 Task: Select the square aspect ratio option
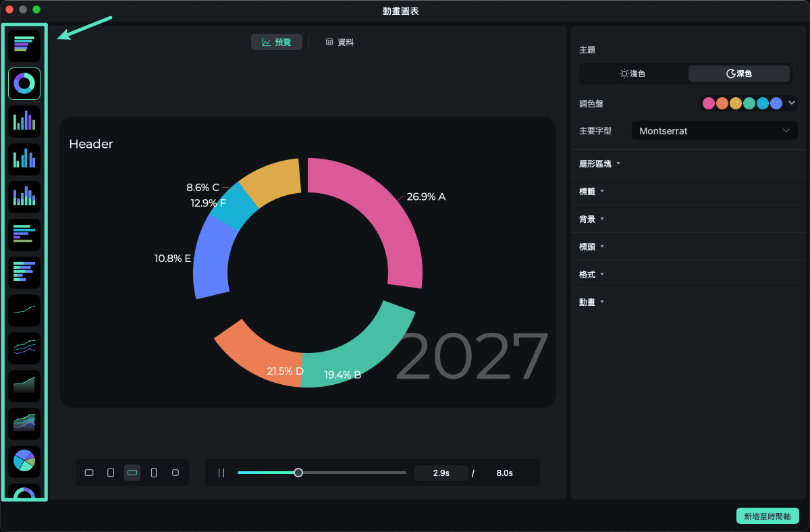(x=175, y=473)
